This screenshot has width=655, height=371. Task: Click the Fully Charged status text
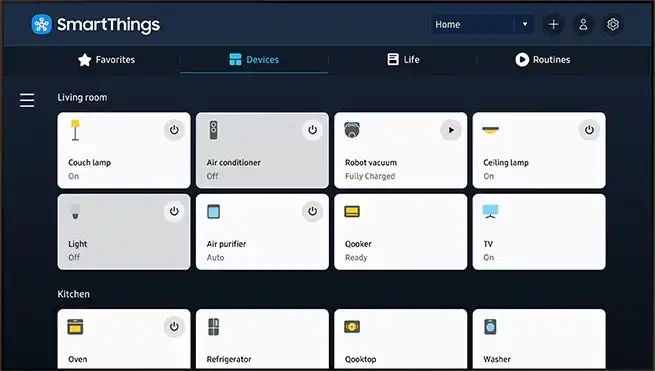pyautogui.click(x=370, y=176)
